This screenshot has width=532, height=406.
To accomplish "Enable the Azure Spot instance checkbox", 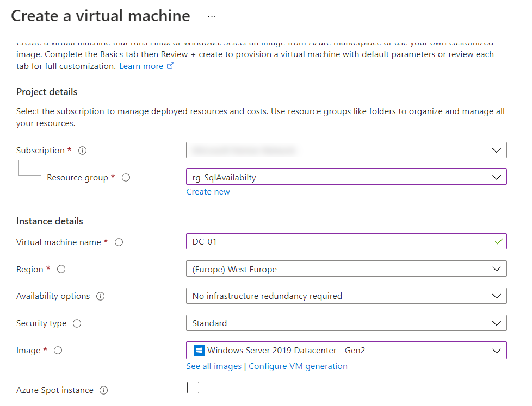I will pyautogui.click(x=193, y=388).
